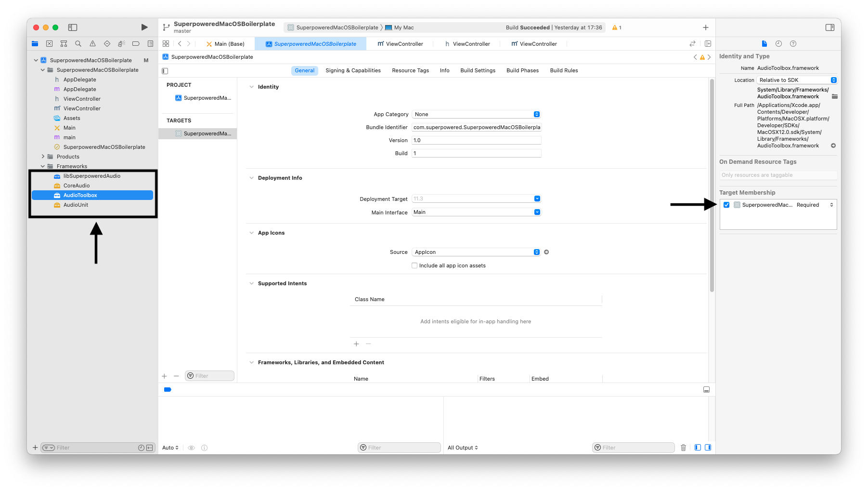The height and width of the screenshot is (490, 868).
Task: Click the add editor split icon
Action: pos(708,44)
